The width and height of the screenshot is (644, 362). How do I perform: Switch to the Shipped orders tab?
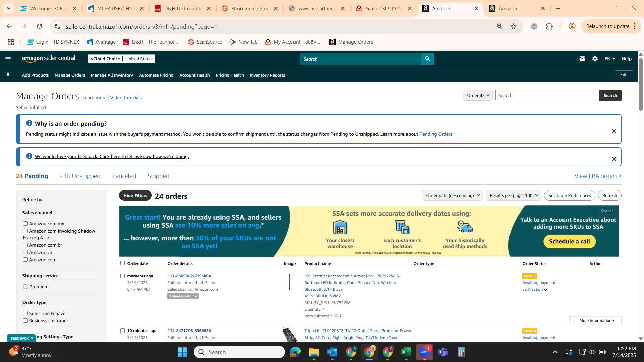(158, 176)
